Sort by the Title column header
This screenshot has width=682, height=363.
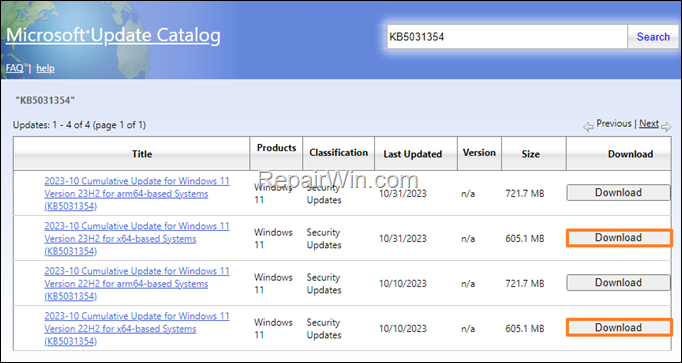[131, 153]
